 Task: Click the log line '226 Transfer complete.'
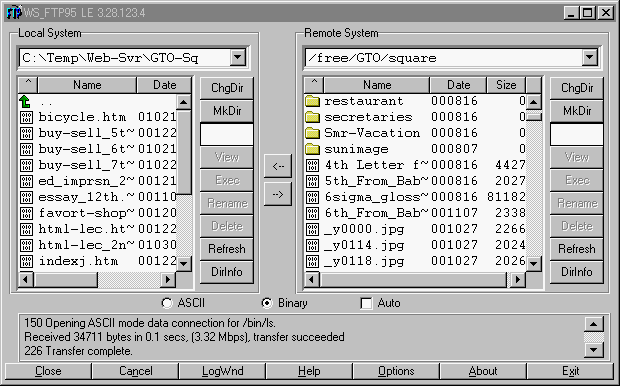point(78,351)
